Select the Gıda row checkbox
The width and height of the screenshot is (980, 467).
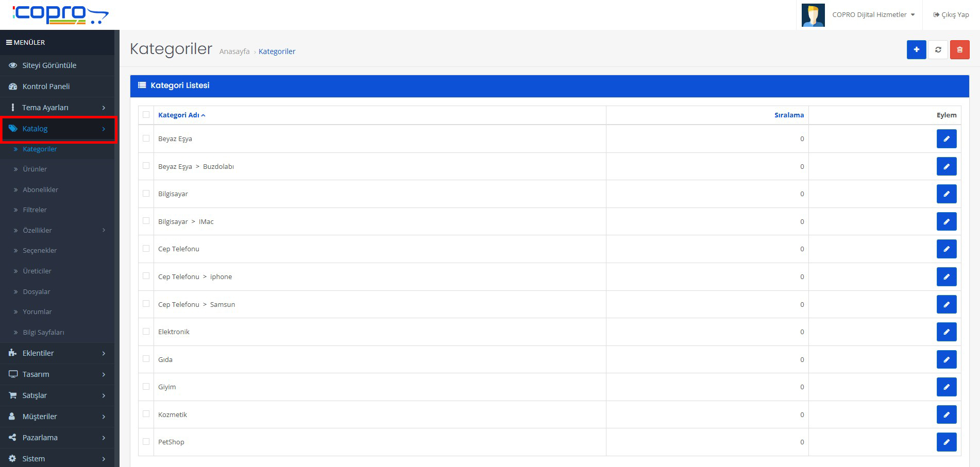tap(146, 359)
